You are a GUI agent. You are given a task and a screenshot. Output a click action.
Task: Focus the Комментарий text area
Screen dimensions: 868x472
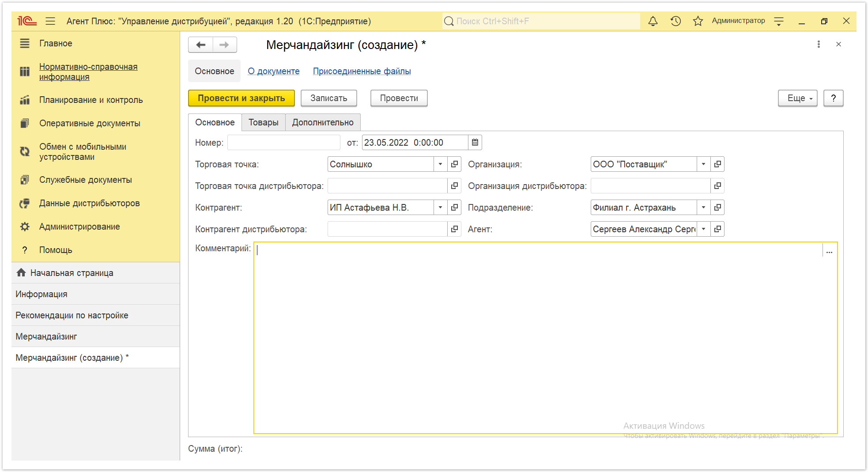pos(539,338)
